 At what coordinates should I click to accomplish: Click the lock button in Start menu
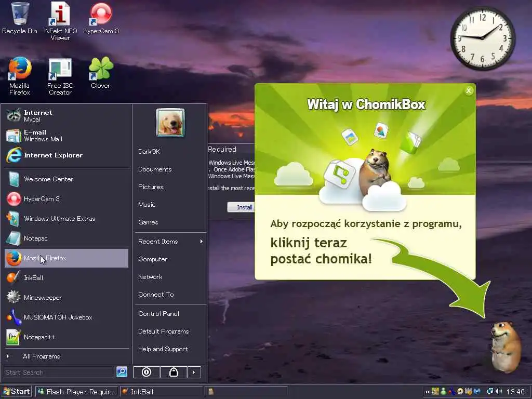coord(174,372)
